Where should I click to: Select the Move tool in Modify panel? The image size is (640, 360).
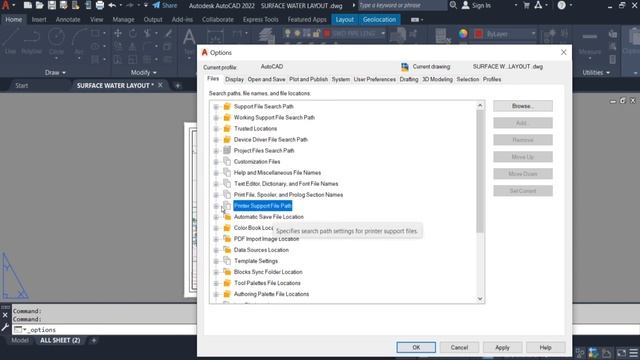[x=118, y=33]
